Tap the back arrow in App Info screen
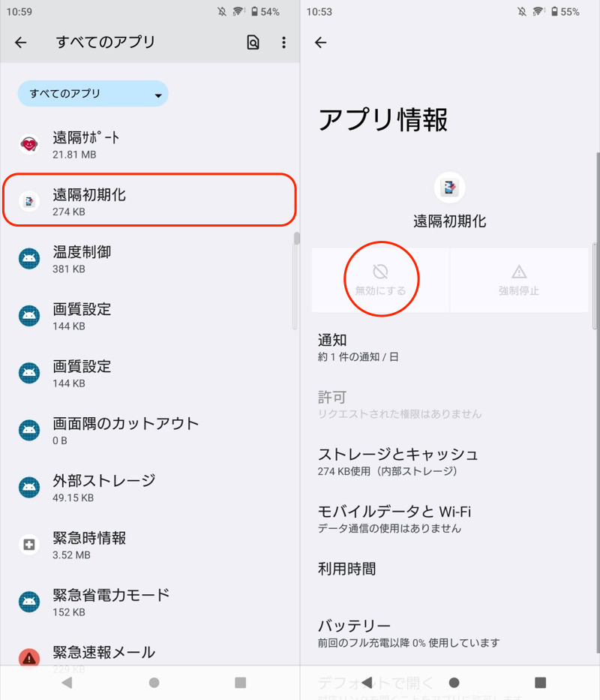 (321, 43)
